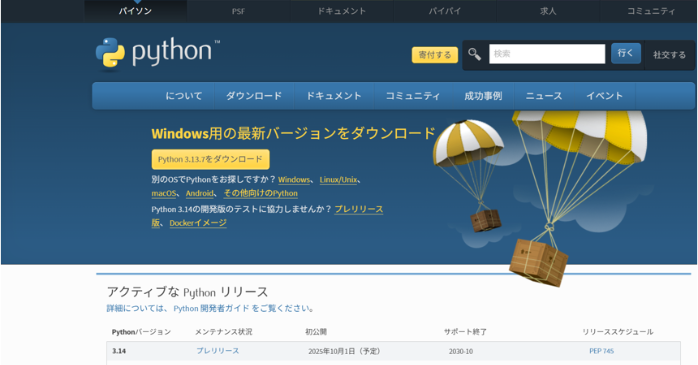This screenshot has height=365, width=698.
Task: Open the パイパイ top tab
Action: [445, 11]
